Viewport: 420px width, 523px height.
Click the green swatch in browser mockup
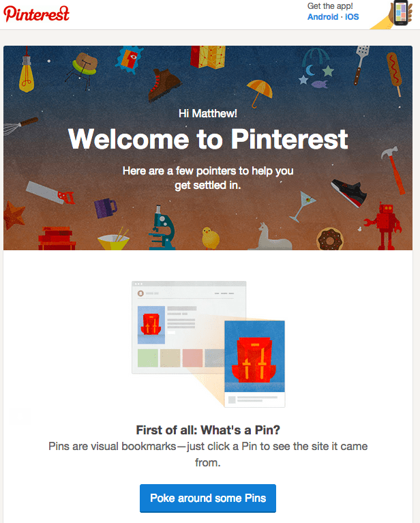(x=148, y=358)
